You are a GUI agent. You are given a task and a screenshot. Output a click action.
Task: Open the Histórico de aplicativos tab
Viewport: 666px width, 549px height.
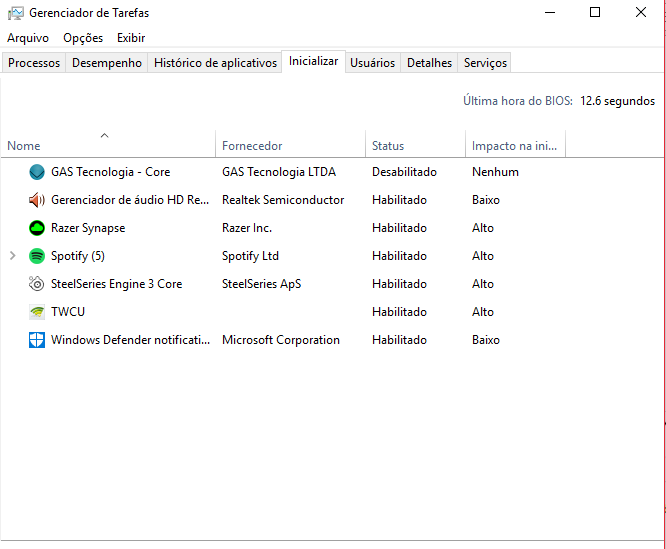coord(215,63)
